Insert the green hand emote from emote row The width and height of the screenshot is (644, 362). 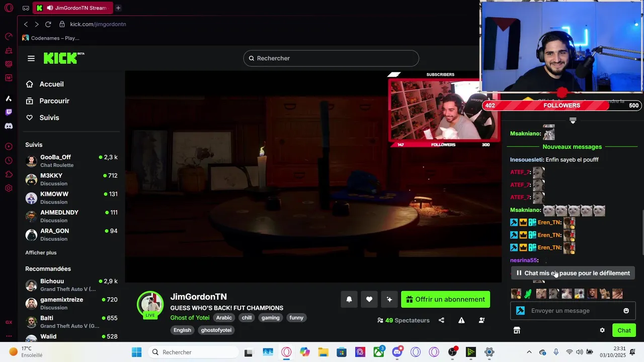[528, 294]
